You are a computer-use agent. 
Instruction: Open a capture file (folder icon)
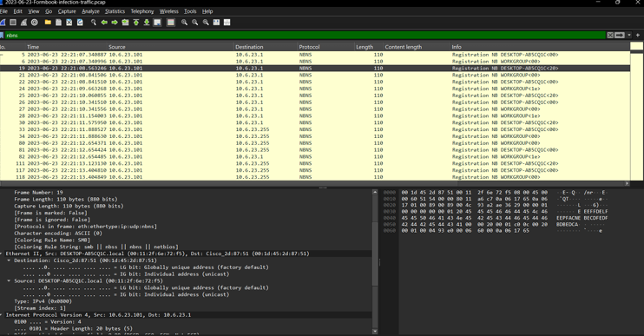(48, 23)
